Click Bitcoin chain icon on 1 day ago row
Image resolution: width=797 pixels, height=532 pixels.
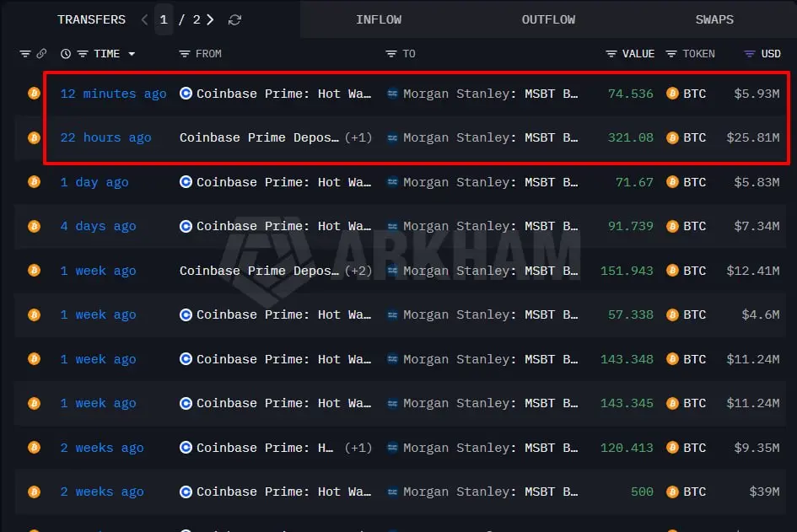point(34,182)
